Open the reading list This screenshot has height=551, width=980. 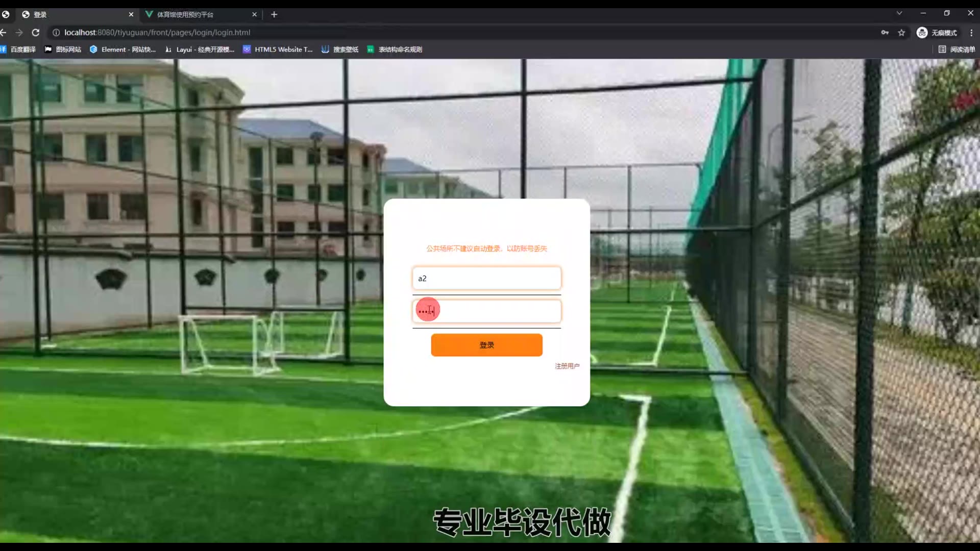coord(957,49)
